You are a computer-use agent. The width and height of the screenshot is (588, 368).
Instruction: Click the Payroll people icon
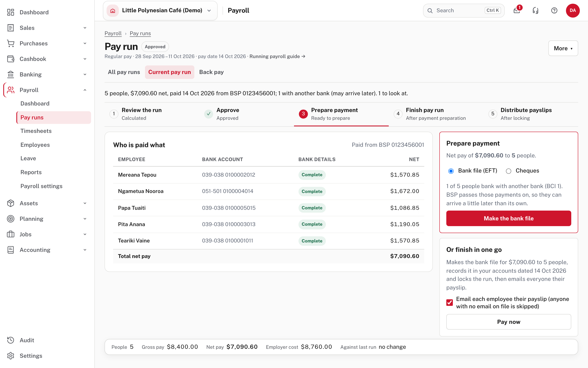point(10,90)
